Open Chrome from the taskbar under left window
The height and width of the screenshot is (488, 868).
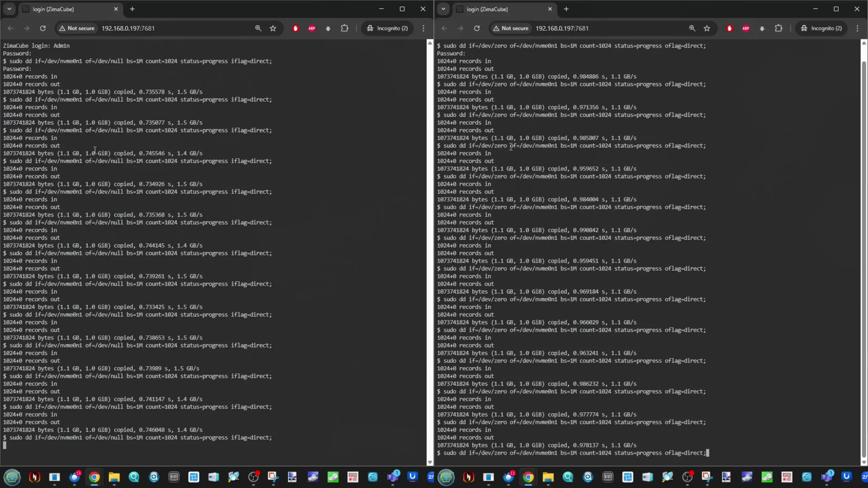click(x=94, y=477)
